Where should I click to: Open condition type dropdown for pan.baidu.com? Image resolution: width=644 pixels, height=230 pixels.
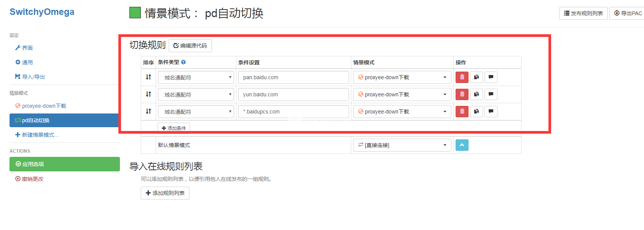coord(196,77)
